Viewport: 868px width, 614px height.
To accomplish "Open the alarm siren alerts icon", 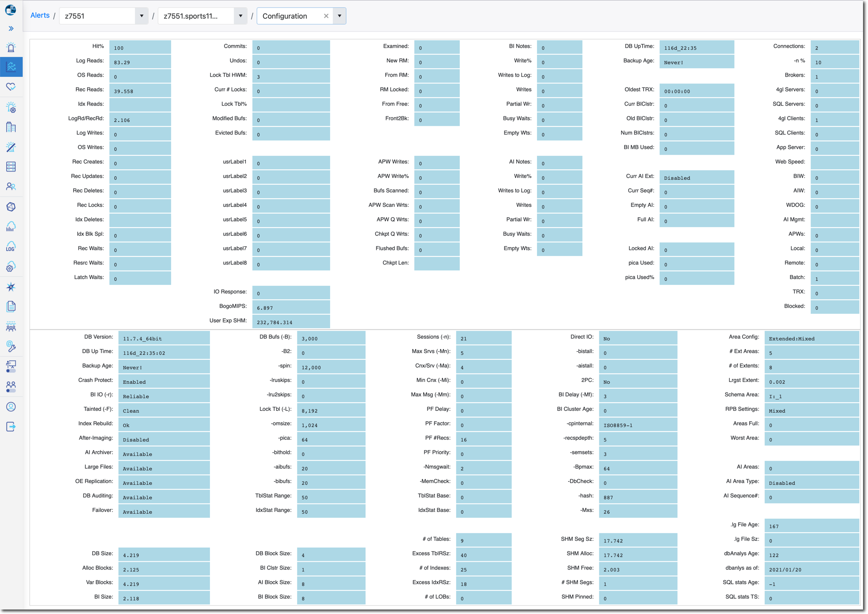I will (x=11, y=47).
